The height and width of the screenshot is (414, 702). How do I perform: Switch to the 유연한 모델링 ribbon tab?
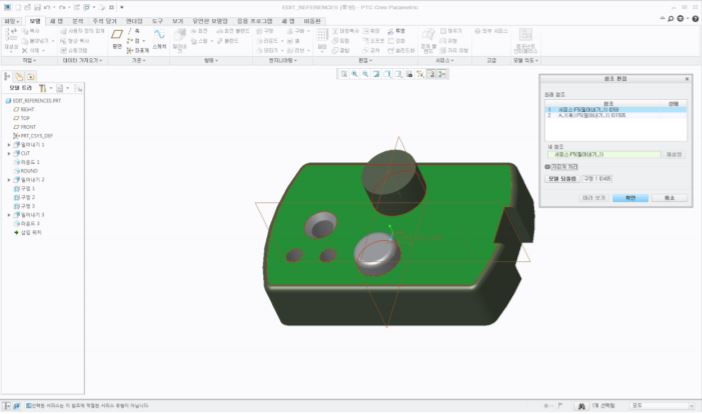click(x=210, y=21)
